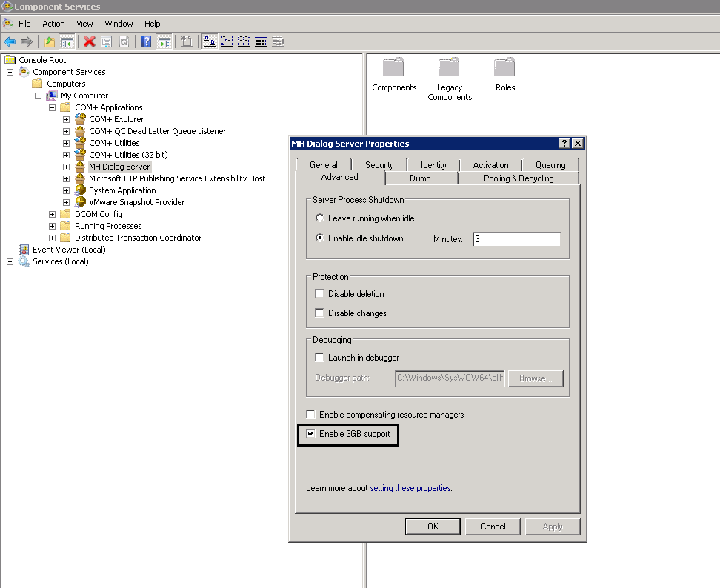Viewport: 720px width, 588px height.
Task: Switch to the Queuing tab
Action: tap(550, 165)
